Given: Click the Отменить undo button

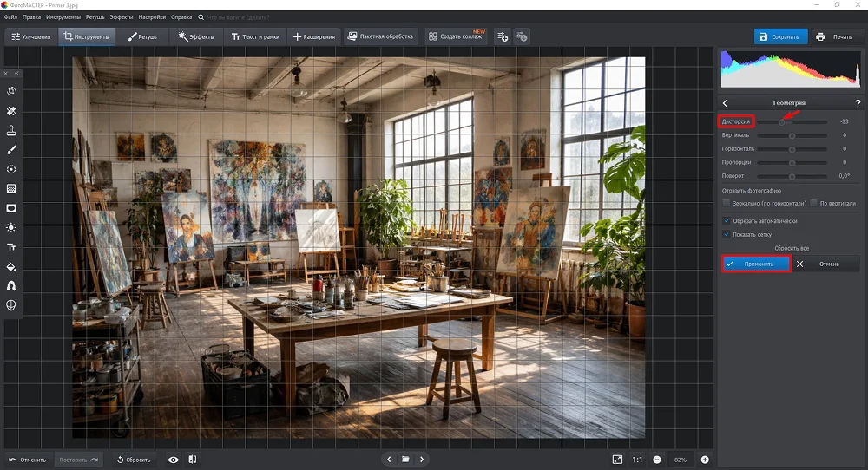Looking at the screenshot, I should 28,460.
